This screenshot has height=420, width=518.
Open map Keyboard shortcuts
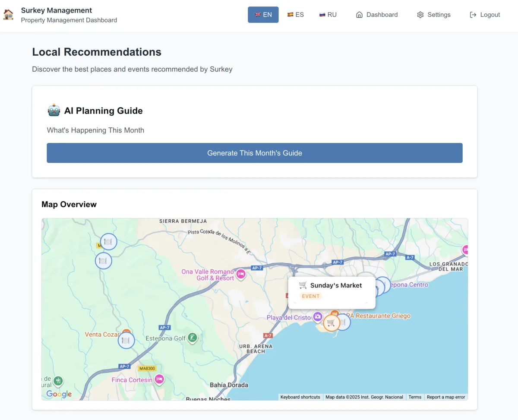pos(300,397)
